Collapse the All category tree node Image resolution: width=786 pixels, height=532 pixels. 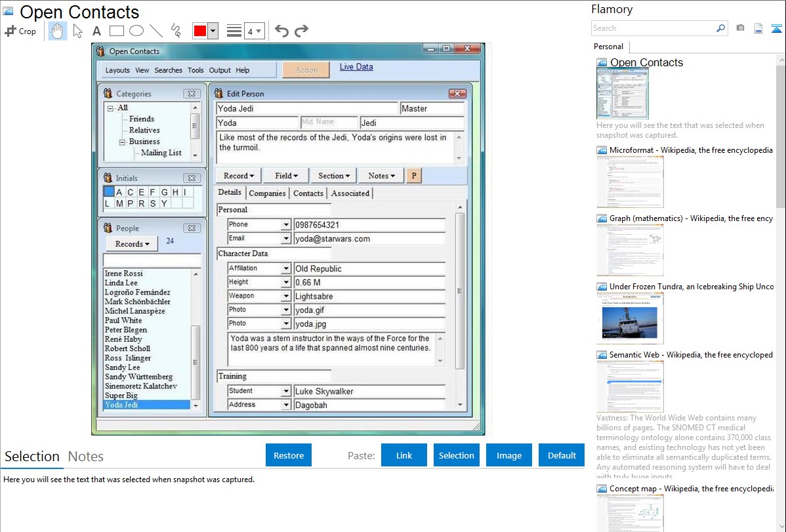pyautogui.click(x=110, y=108)
